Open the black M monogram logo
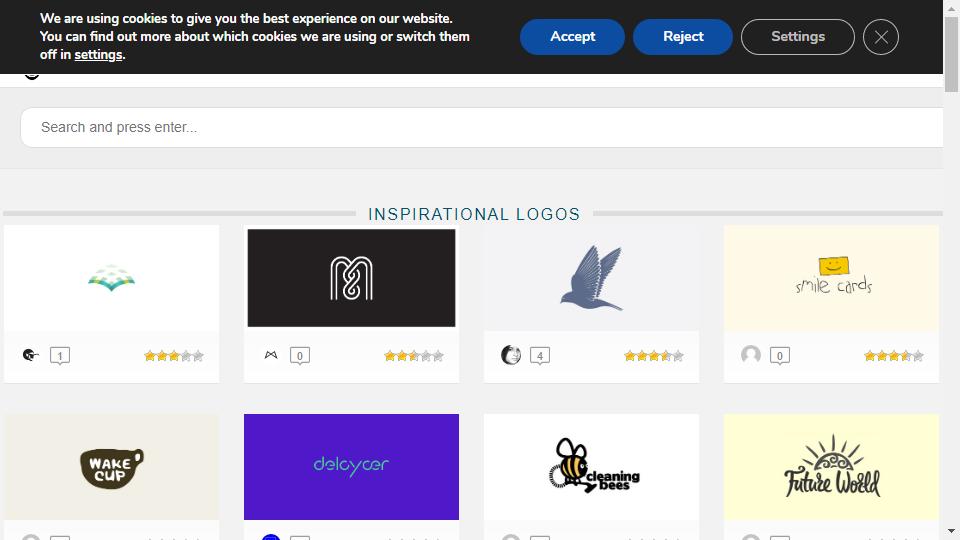The height and width of the screenshot is (540, 960). pyautogui.click(x=351, y=278)
